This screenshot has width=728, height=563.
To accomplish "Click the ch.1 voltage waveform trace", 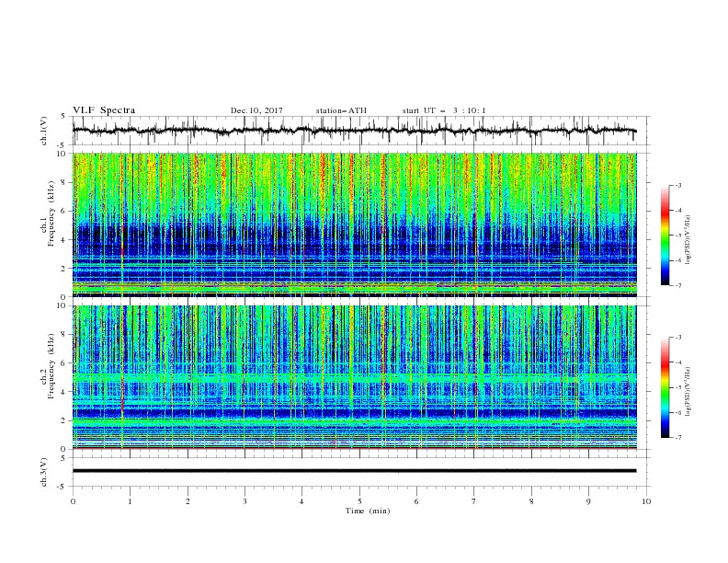I will [354, 131].
